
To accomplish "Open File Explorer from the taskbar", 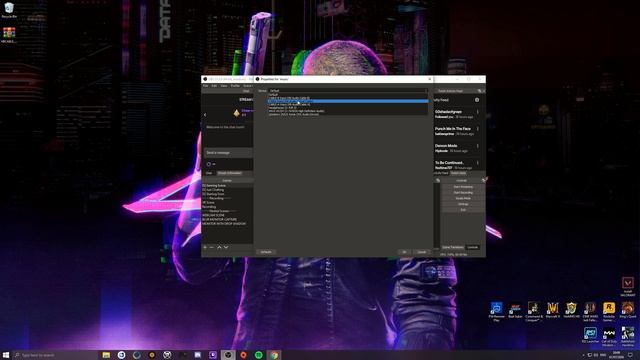I will pyautogui.click(x=106, y=355).
